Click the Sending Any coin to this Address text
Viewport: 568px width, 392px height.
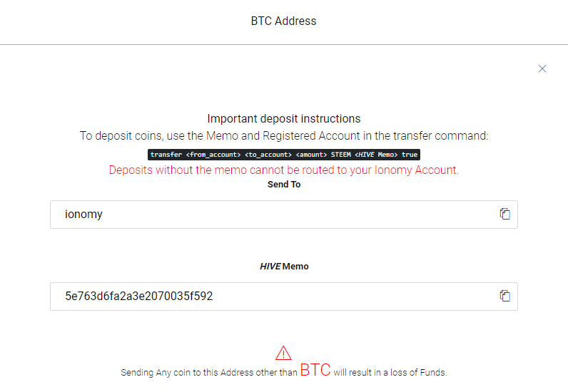(x=208, y=373)
